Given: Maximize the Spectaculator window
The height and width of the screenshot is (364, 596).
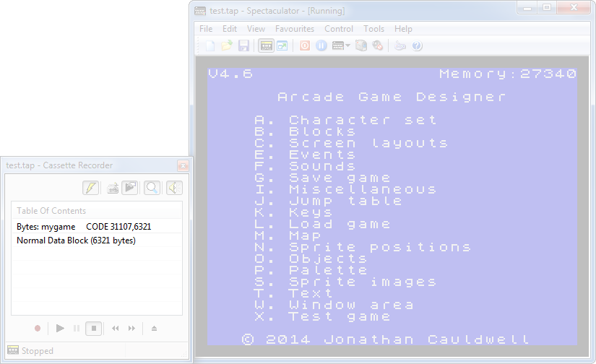Looking at the screenshot, I should tap(547, 8).
